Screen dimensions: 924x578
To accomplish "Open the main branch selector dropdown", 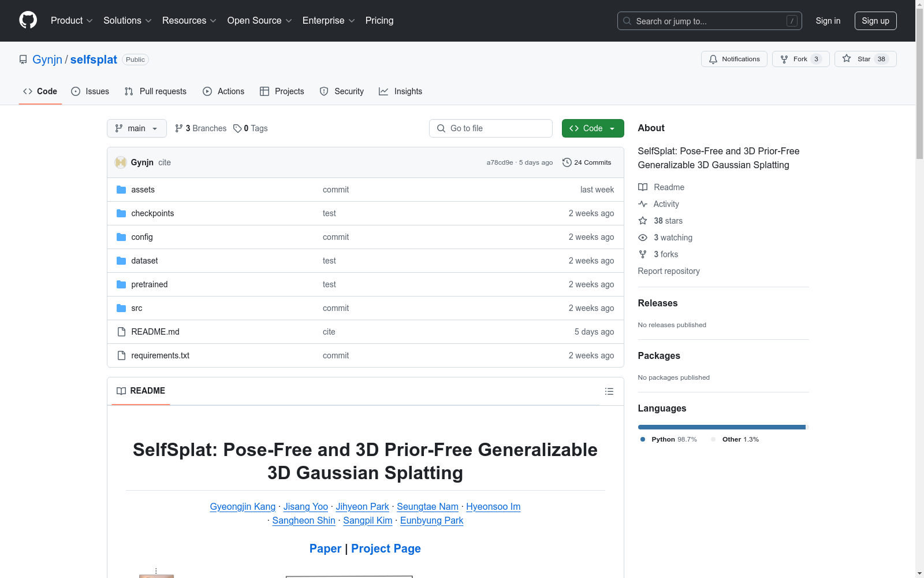I will click(137, 128).
